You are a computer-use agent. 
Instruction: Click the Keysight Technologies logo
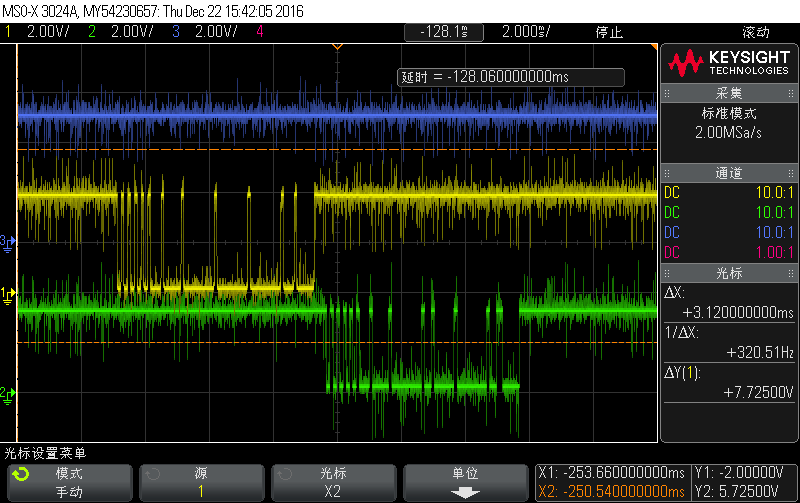[730, 63]
